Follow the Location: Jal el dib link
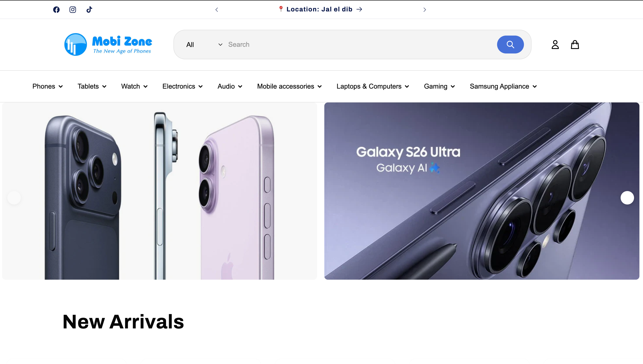The width and height of the screenshot is (643, 364). click(320, 9)
